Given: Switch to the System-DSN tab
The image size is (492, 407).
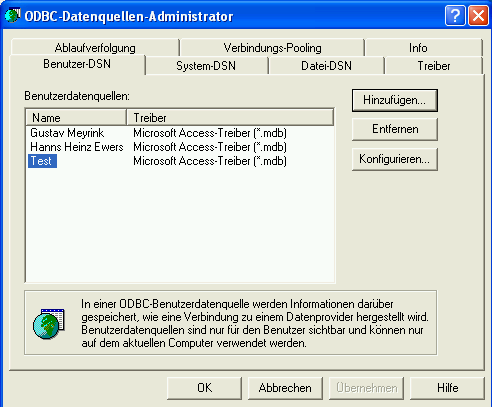Looking at the screenshot, I should (x=206, y=66).
